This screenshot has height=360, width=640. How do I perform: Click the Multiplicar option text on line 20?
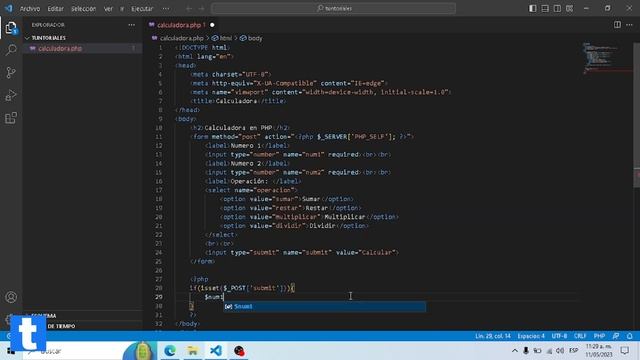[x=344, y=217]
